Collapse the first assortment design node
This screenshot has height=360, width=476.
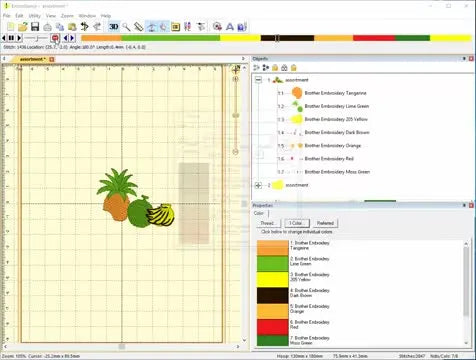258,80
